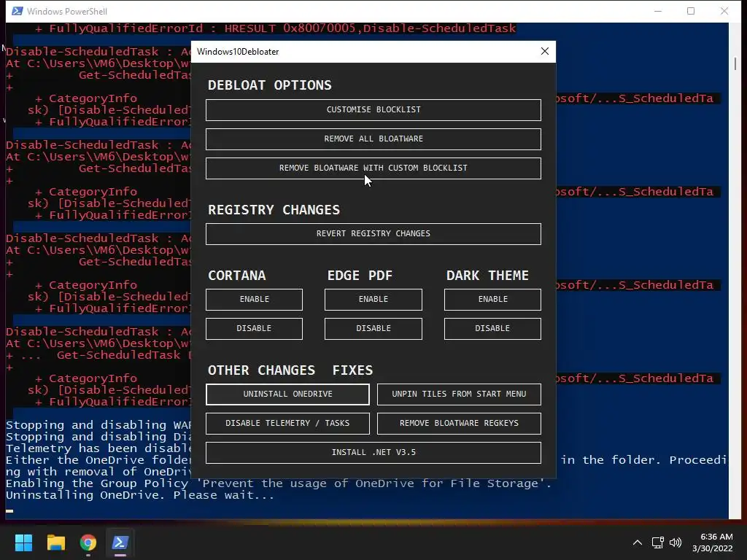The image size is (747, 560).
Task: Disable Dark Theme
Action: coord(492,329)
